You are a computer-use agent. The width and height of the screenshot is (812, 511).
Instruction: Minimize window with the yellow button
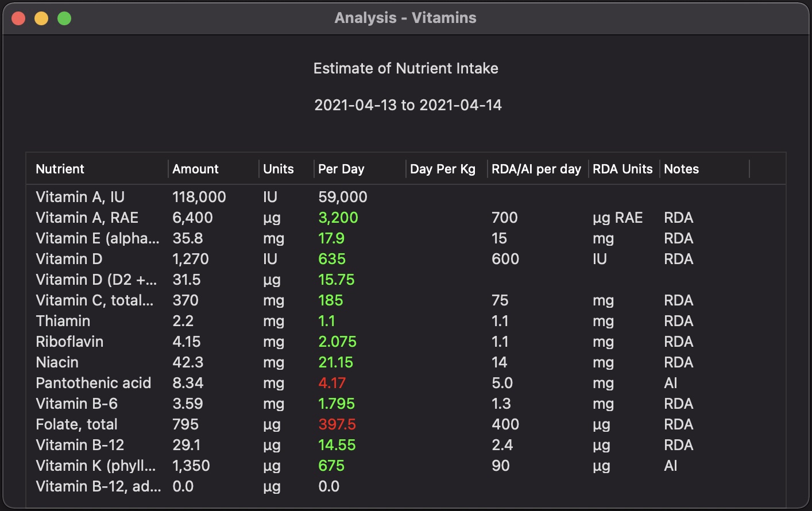(41, 18)
